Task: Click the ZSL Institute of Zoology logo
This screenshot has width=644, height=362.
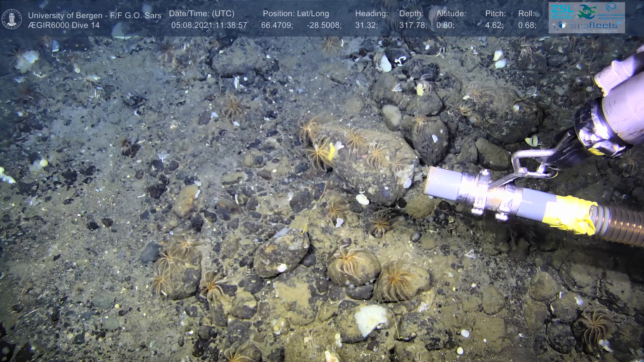Action: (562, 12)
